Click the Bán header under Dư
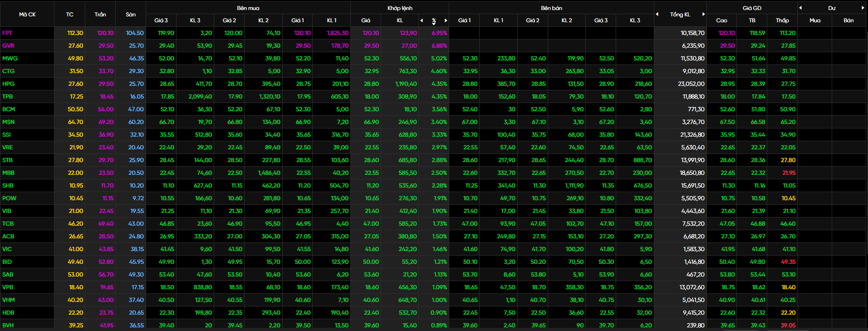868x331 pixels. click(x=848, y=20)
